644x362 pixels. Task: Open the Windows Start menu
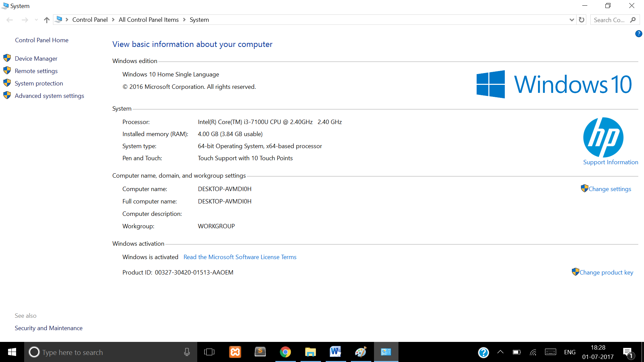12,352
